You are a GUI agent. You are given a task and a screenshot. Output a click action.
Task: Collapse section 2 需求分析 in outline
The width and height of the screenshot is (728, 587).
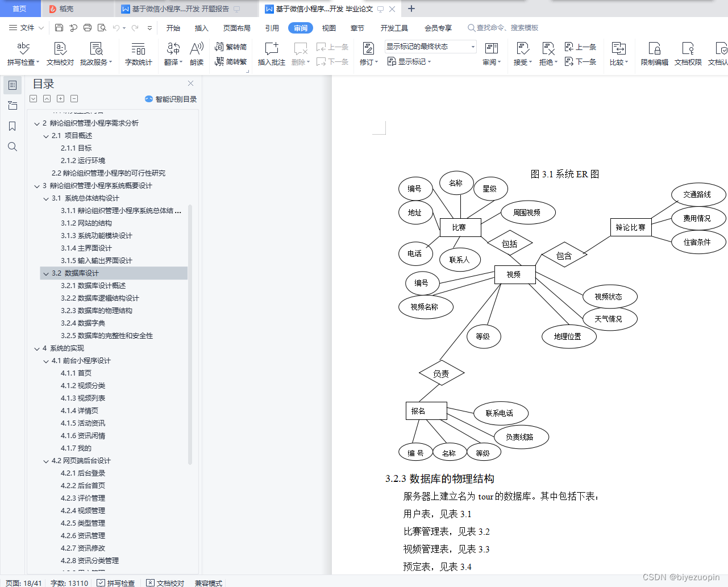click(x=37, y=123)
